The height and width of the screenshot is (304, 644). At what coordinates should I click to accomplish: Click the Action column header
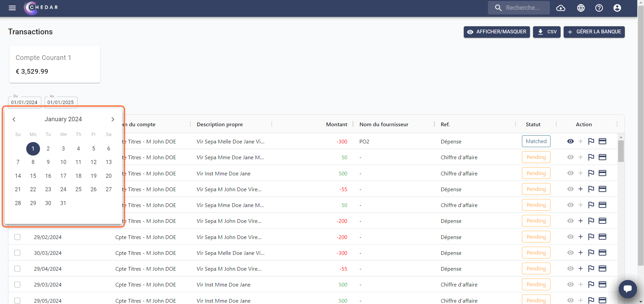[583, 124]
